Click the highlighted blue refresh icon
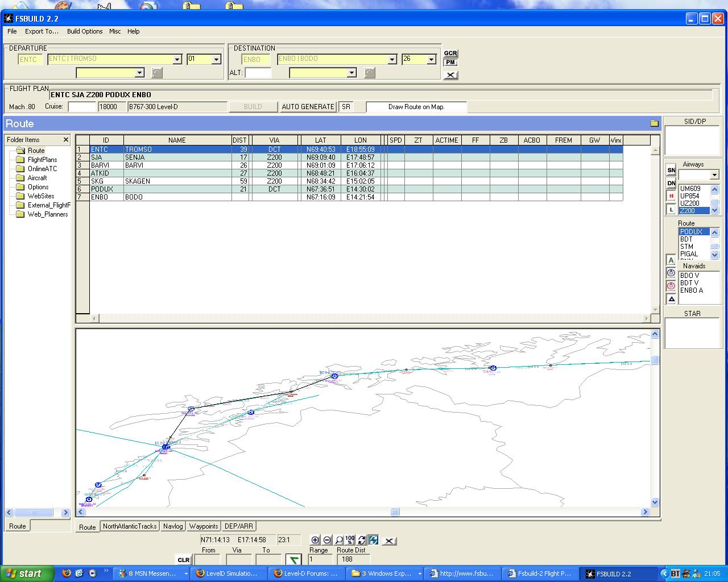The width and height of the screenshot is (728, 582). pyautogui.click(x=374, y=540)
